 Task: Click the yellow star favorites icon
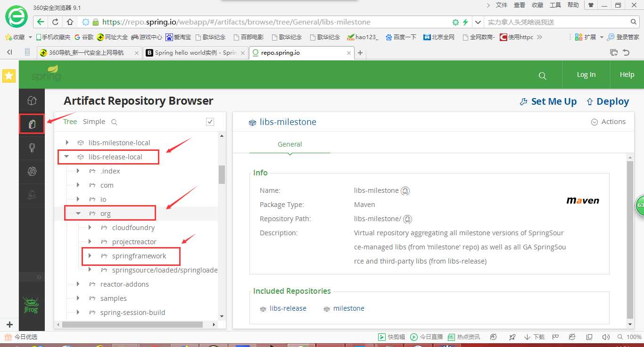point(9,75)
